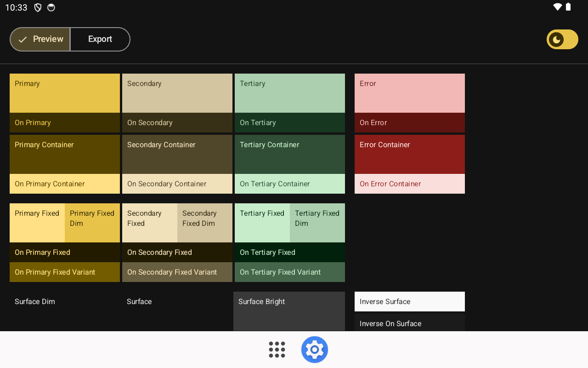This screenshot has width=588, height=368.
Task: Switch to the Export segment
Action: (100, 40)
